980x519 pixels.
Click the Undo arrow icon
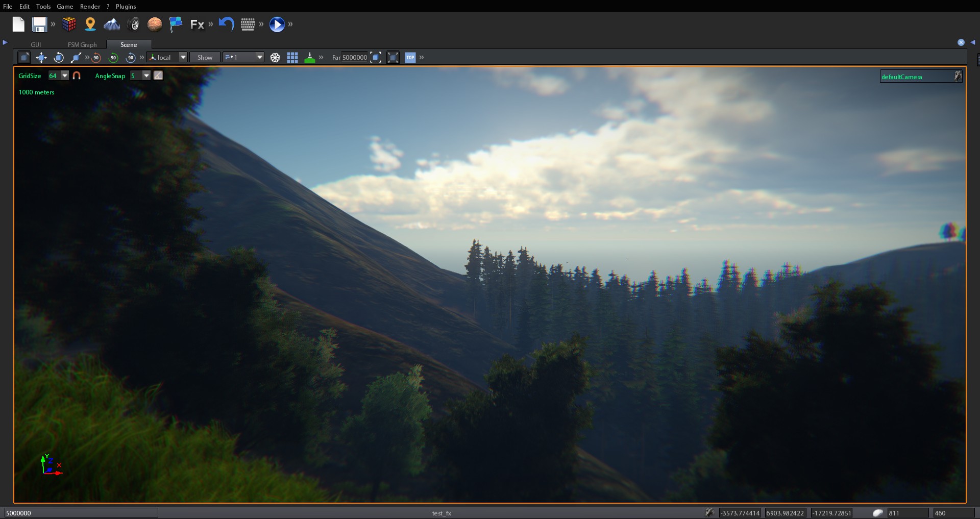click(x=226, y=24)
